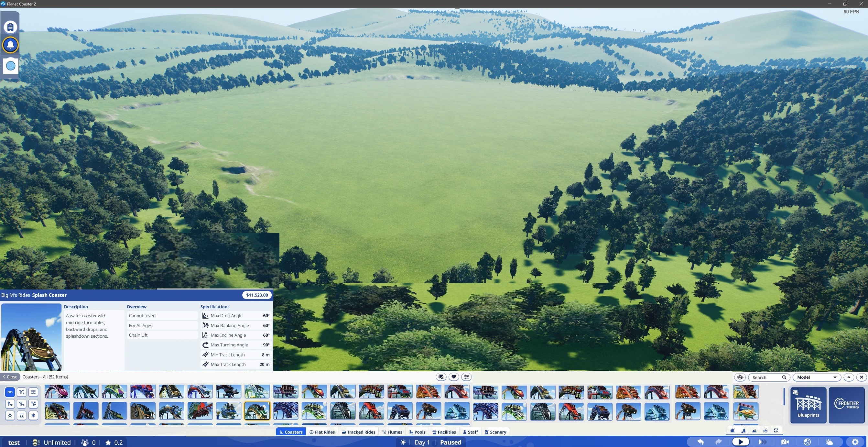Image resolution: width=868 pixels, height=447 pixels.
Task: Toggle the grid-style filter right of infinity
Action: tap(33, 392)
